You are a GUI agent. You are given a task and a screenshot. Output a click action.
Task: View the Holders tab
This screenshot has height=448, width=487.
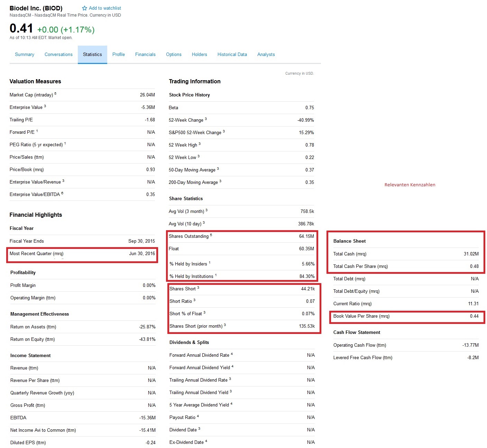pos(200,55)
